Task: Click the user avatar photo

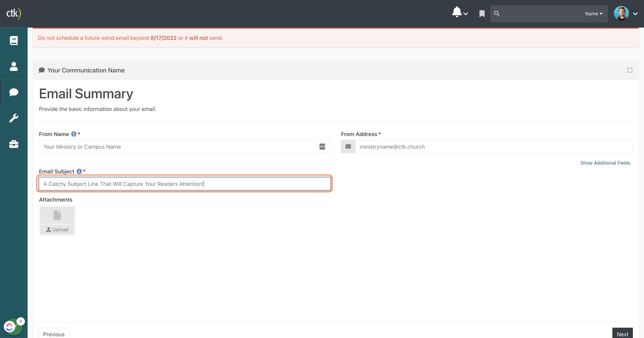Action: coord(621,13)
